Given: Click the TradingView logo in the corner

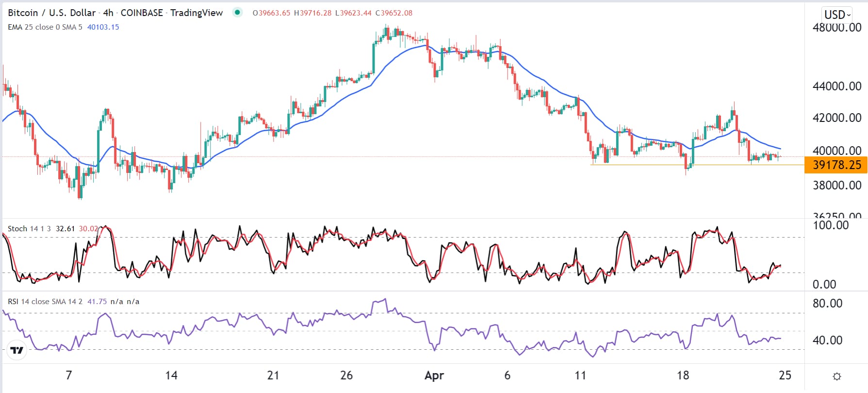Looking at the screenshot, I should (17, 350).
